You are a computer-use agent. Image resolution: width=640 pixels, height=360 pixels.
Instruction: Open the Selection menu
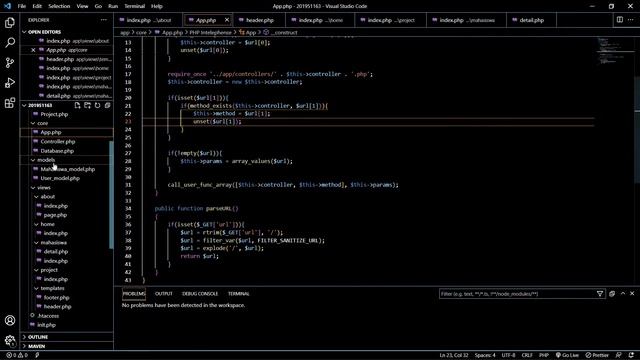pyautogui.click(x=59, y=6)
